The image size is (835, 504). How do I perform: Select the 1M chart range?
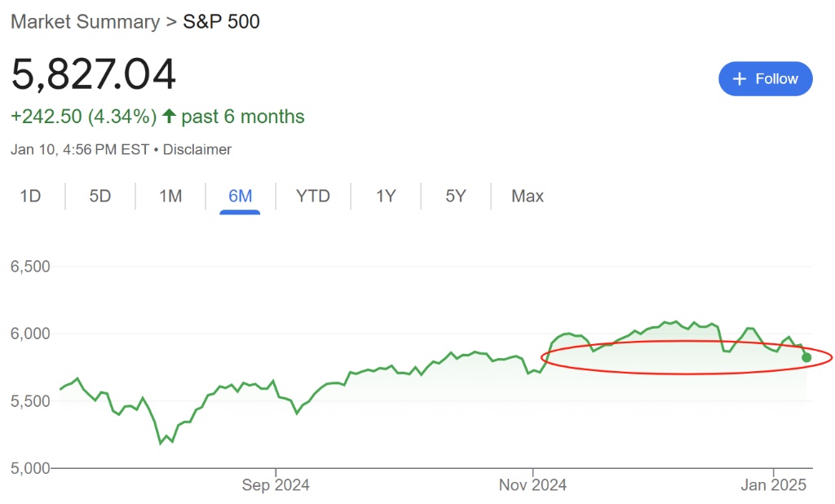170,197
